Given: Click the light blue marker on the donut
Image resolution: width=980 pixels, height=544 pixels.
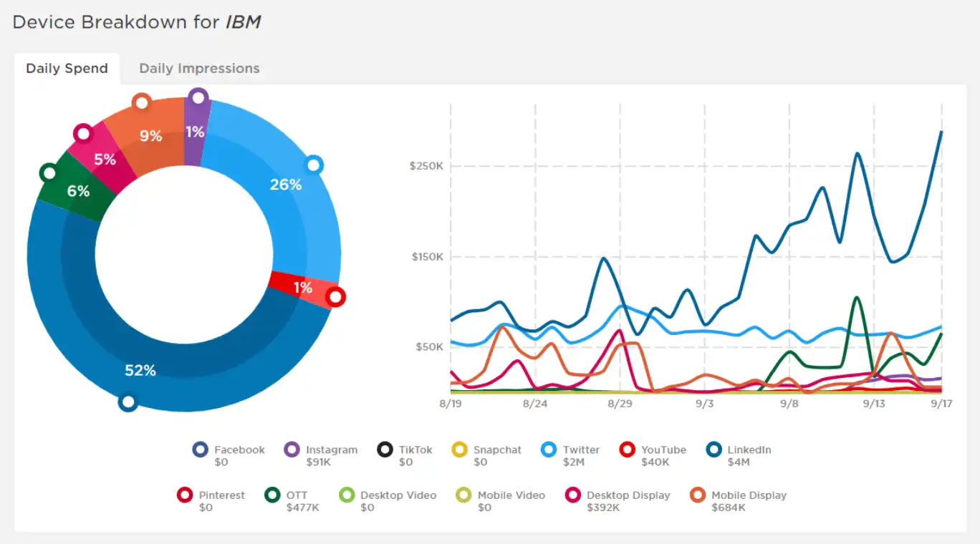Looking at the screenshot, I should [313, 165].
